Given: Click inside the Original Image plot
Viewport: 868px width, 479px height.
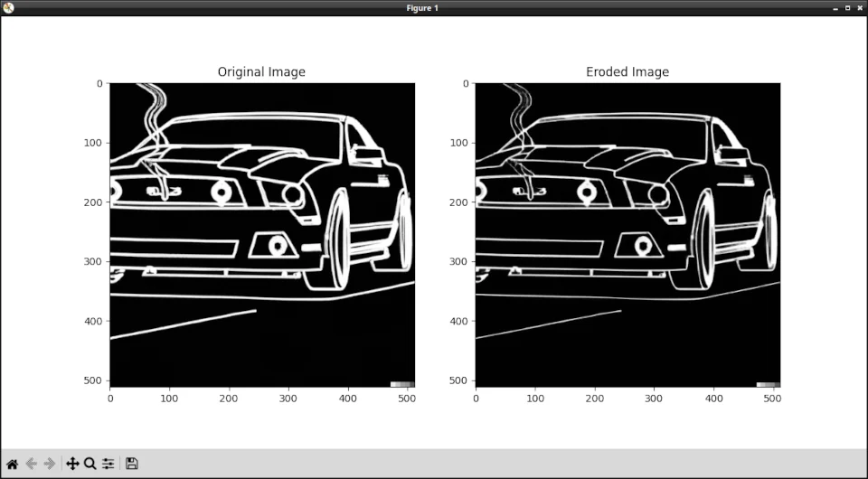Looking at the screenshot, I should tap(262, 235).
